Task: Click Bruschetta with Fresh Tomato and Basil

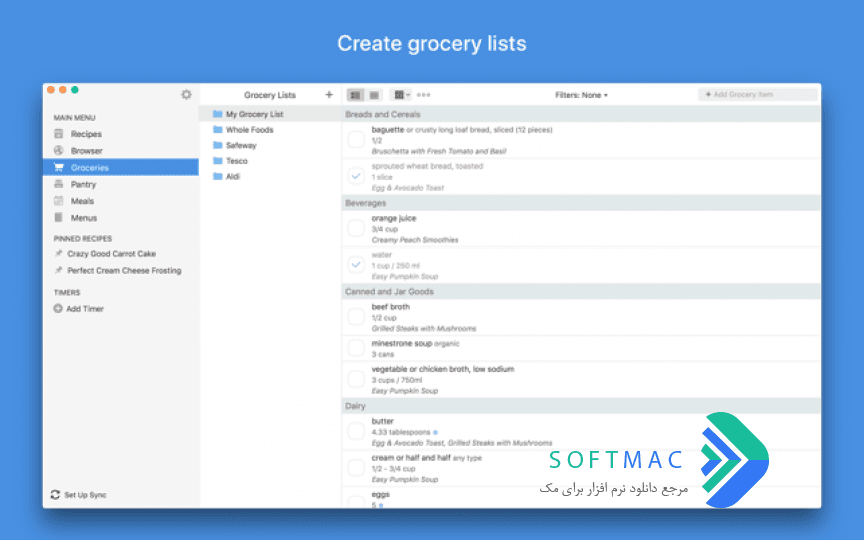Action: (x=439, y=151)
